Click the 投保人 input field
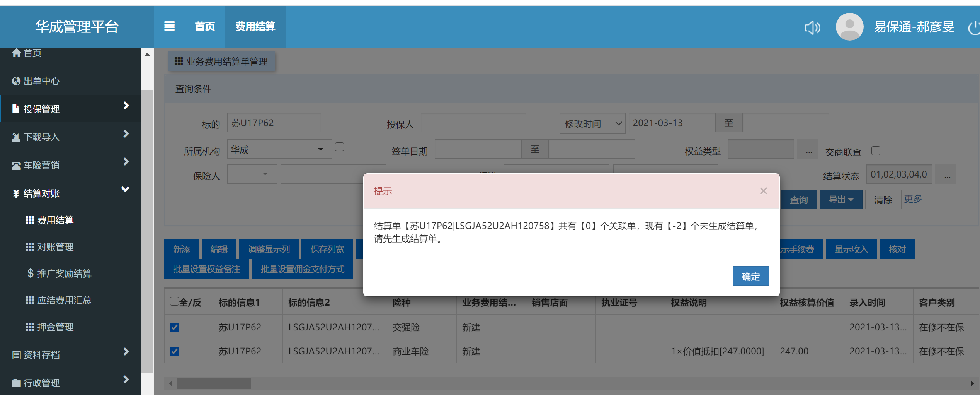This screenshot has width=980, height=395. (473, 123)
